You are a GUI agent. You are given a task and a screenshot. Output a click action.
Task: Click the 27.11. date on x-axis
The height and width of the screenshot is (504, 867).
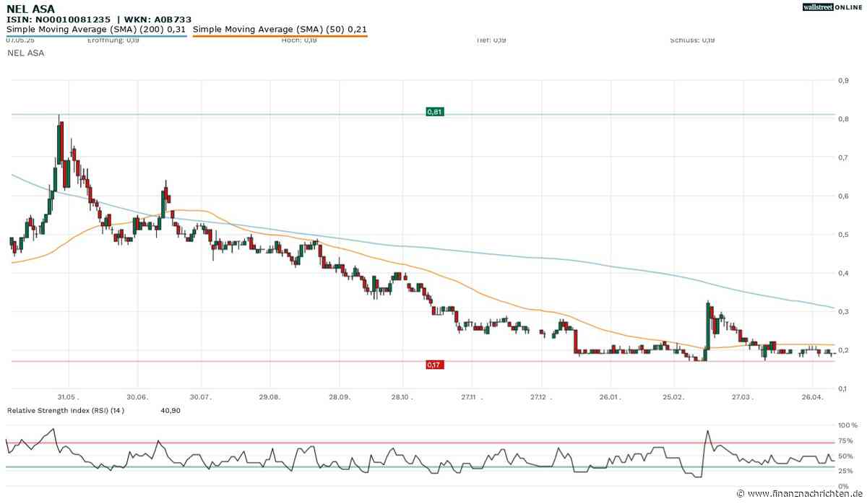470,397
